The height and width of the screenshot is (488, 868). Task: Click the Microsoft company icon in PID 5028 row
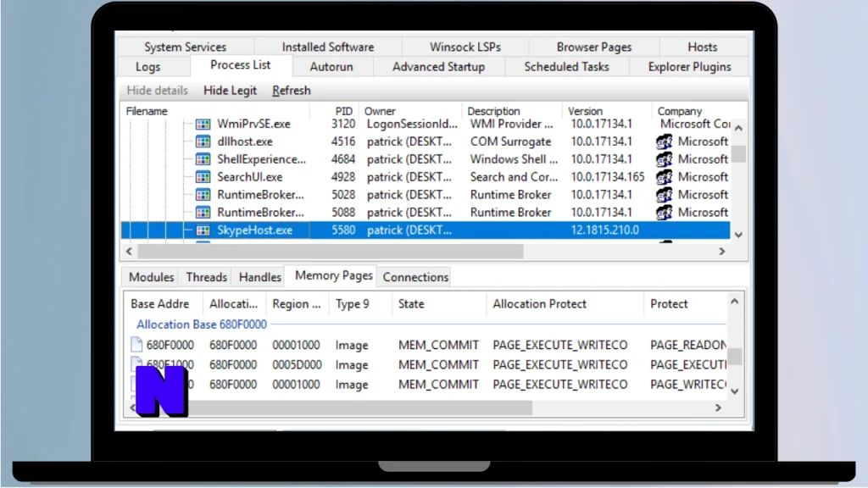665,195
